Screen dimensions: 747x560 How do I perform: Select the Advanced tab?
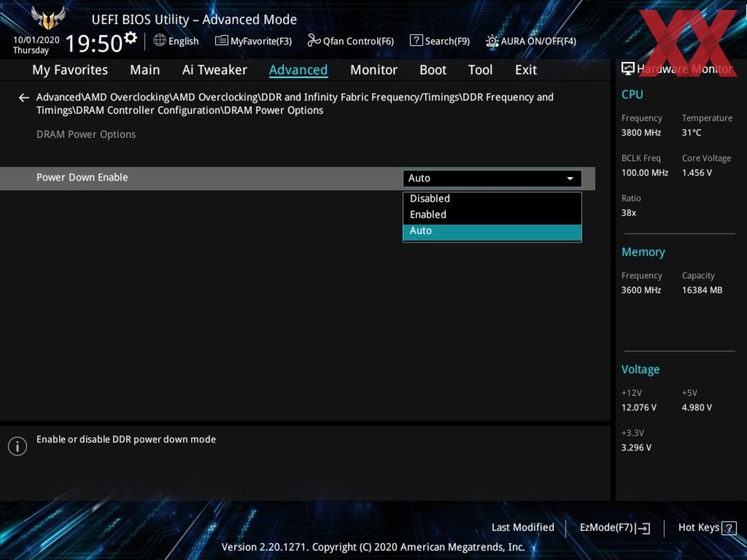[x=298, y=70]
